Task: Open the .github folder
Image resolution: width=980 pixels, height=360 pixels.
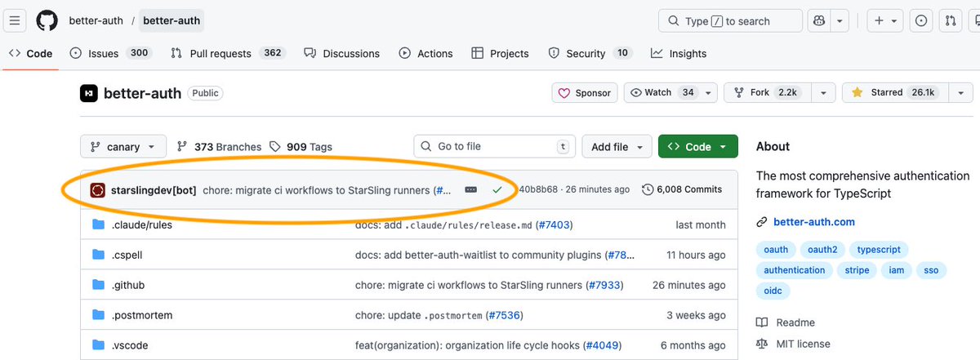Action: coord(127,285)
